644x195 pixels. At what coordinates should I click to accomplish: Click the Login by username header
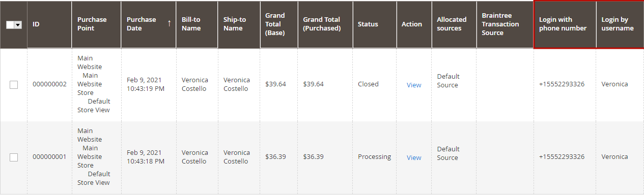[620, 24]
